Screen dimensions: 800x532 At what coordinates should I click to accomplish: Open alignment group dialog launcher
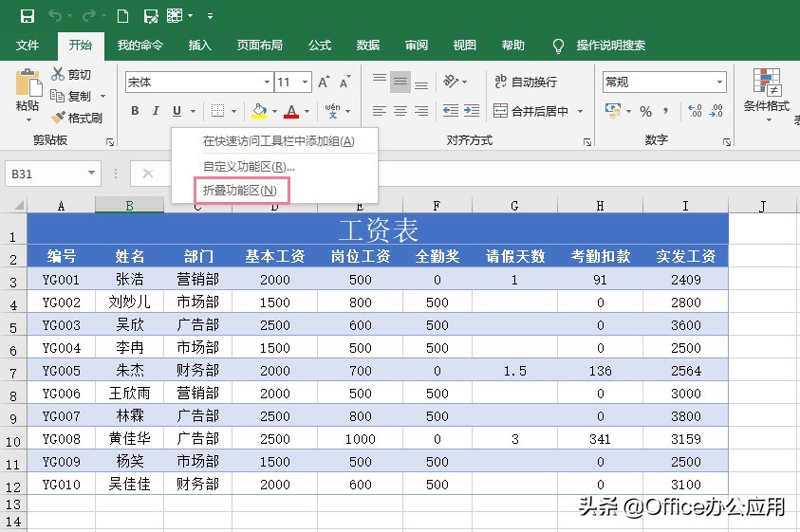[x=587, y=142]
